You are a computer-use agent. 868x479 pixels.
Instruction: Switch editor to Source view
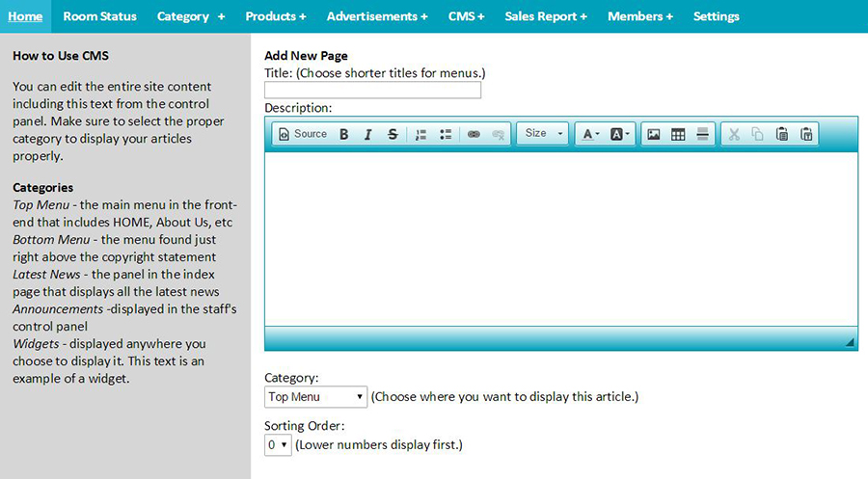click(x=303, y=134)
